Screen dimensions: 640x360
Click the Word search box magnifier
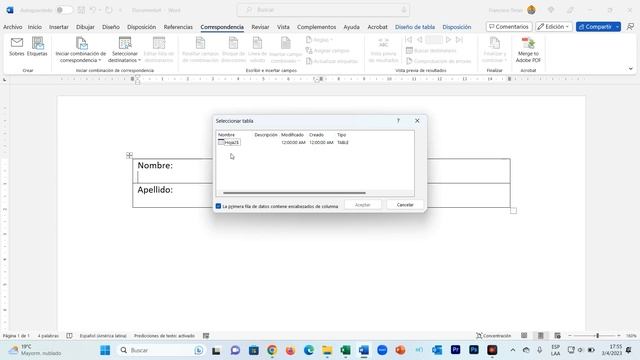click(249, 10)
